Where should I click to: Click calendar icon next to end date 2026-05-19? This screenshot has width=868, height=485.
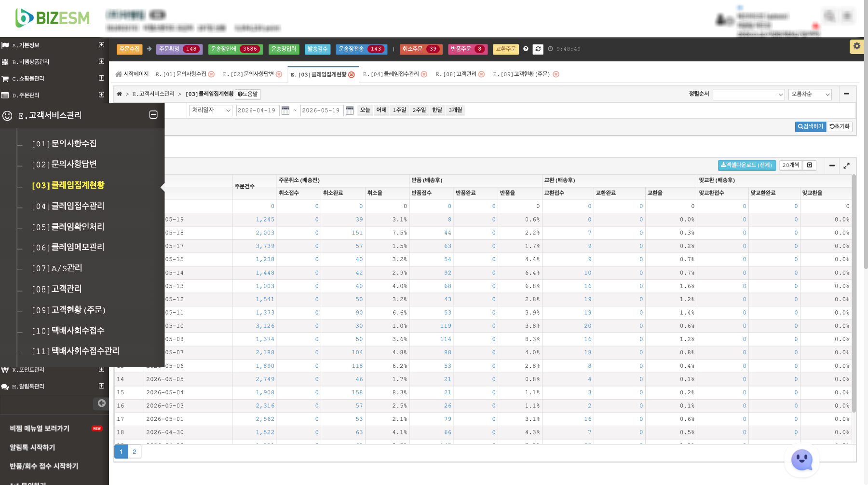[350, 111]
